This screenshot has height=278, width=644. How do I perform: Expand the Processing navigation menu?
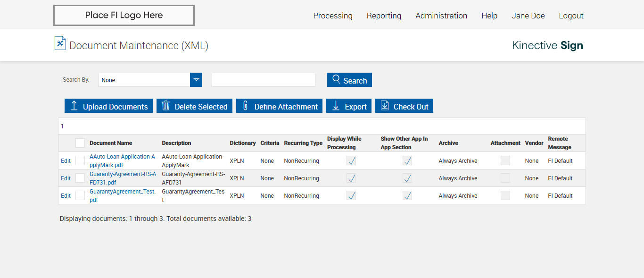click(x=332, y=16)
